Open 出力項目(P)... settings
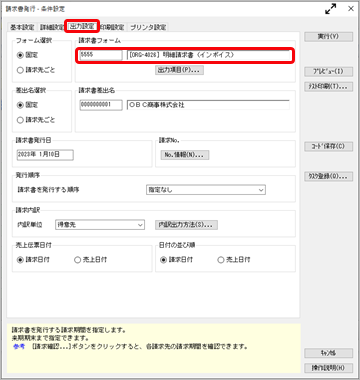Screen dimensions: 360x380 click(179, 70)
